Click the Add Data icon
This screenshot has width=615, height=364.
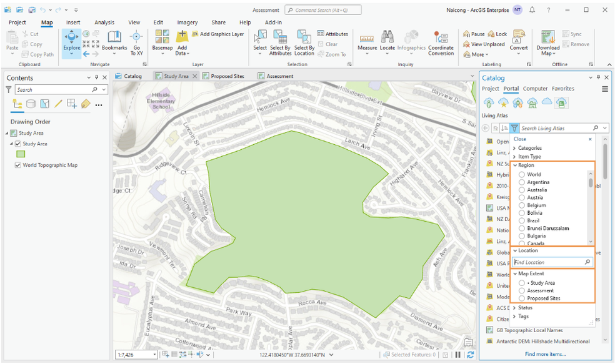coord(182,36)
